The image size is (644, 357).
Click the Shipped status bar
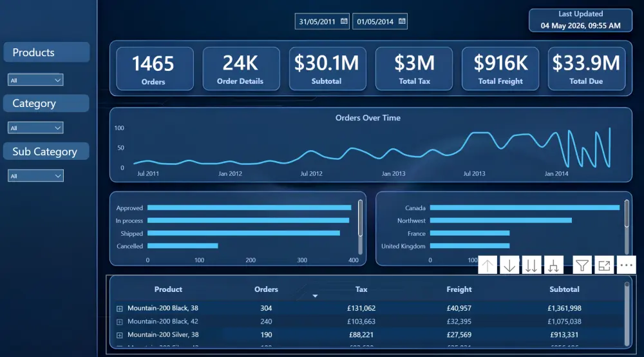[x=243, y=233]
